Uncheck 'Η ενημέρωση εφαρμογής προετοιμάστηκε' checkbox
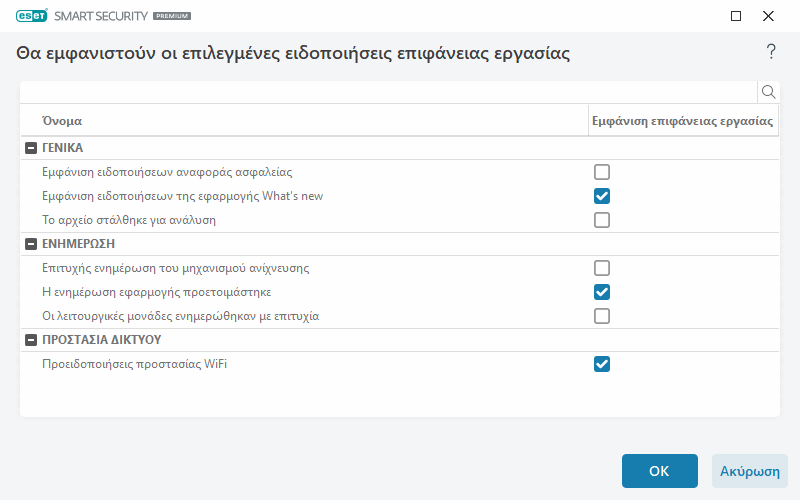800x500 pixels. pos(602,292)
